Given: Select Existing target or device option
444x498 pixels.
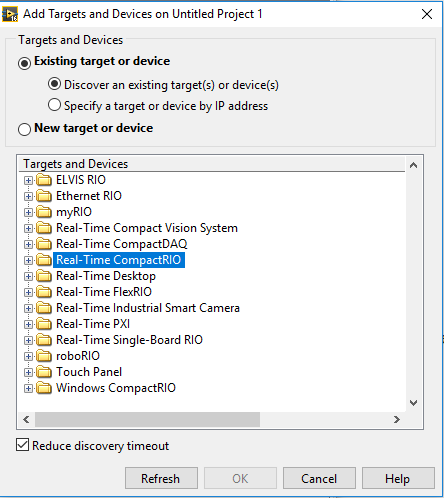Looking at the screenshot, I should pos(24,62).
